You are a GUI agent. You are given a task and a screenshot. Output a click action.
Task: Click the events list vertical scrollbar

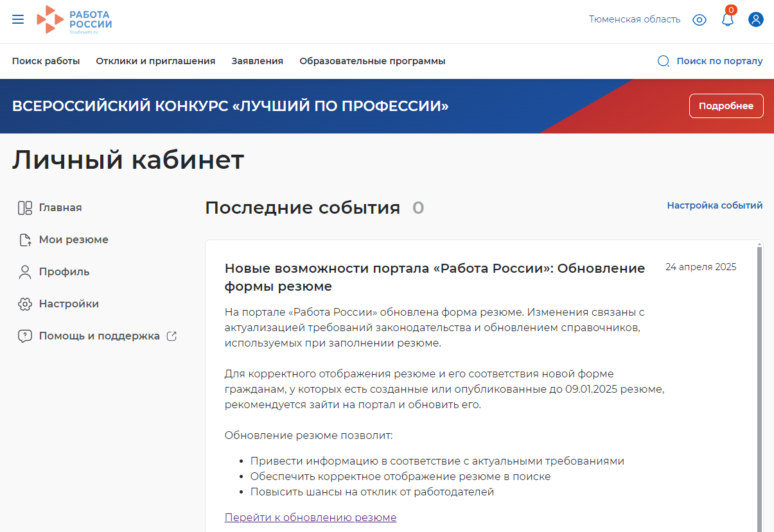(759, 385)
